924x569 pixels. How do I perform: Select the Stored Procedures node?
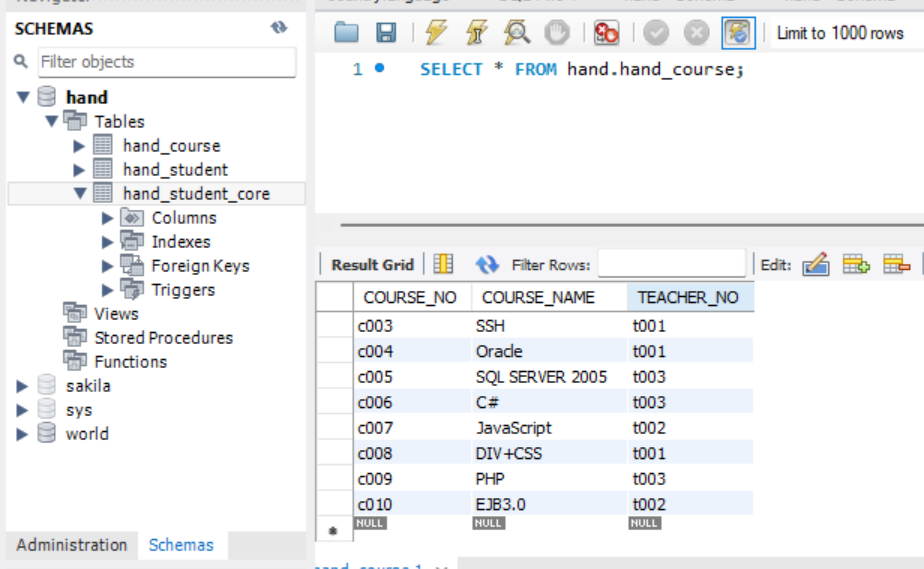click(163, 338)
